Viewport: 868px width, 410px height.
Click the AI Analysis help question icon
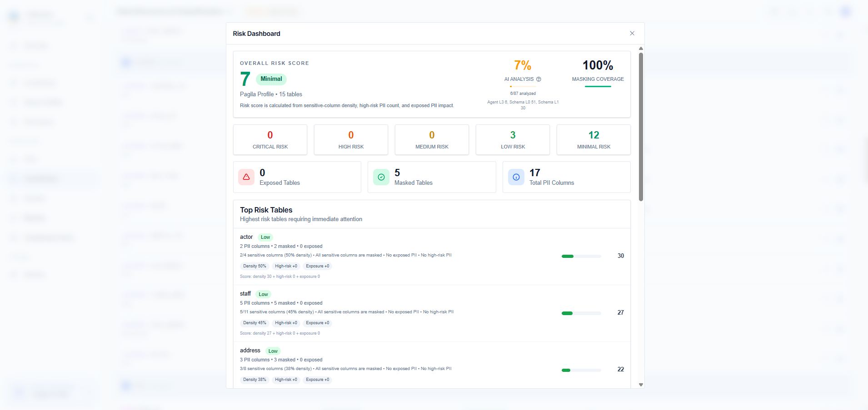539,79
